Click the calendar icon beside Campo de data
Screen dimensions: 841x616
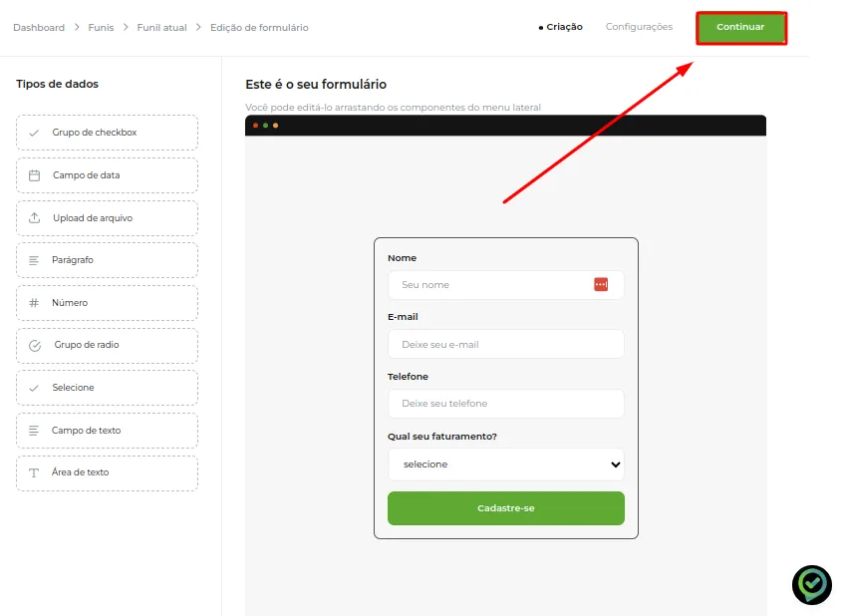(x=34, y=175)
